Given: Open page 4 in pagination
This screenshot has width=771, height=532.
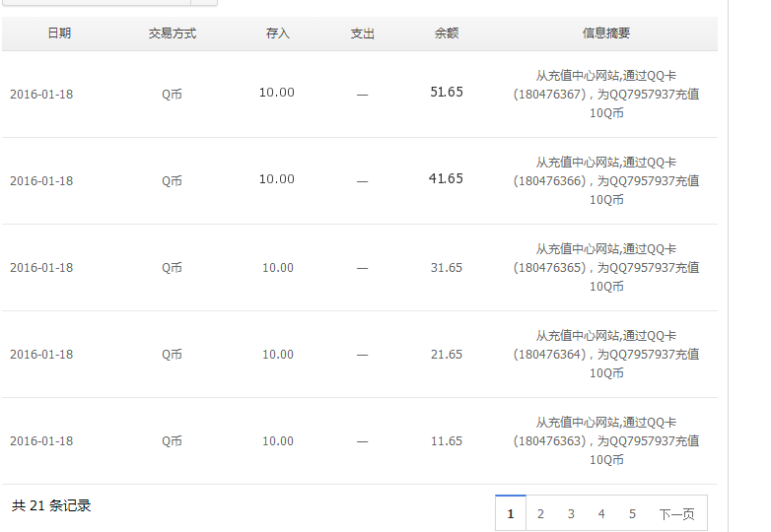Looking at the screenshot, I should 601,514.
